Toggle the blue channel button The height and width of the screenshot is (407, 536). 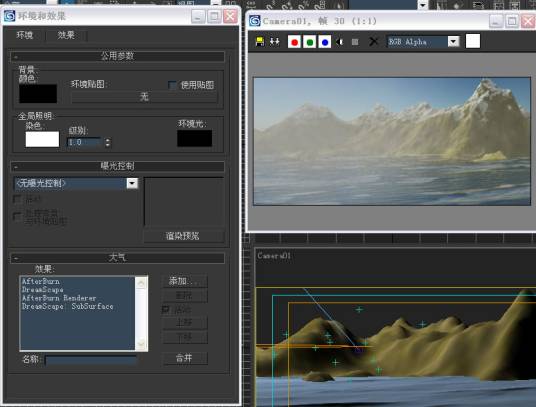click(x=325, y=42)
